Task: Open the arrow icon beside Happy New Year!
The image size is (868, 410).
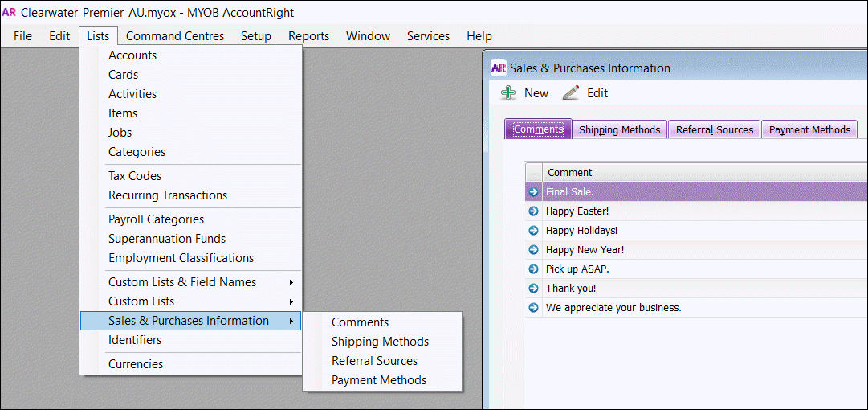Action: click(x=533, y=250)
